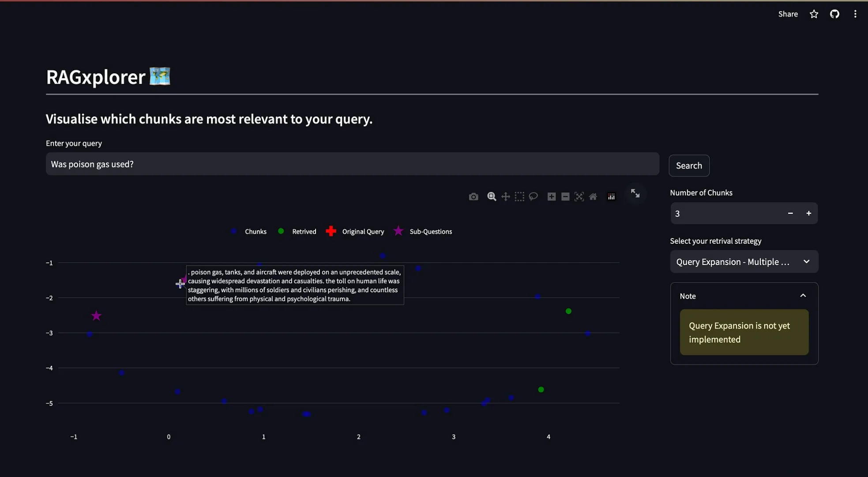Toggle Chunks trace in the legend
The image size is (868, 477).
pyautogui.click(x=255, y=231)
